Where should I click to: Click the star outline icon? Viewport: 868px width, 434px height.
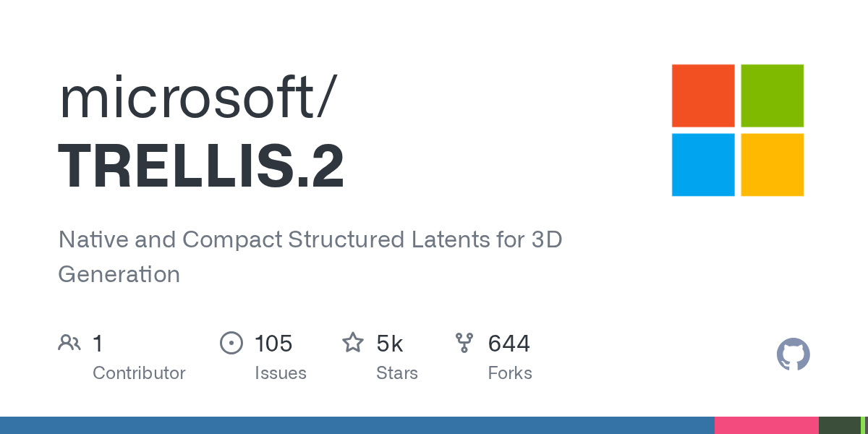(x=353, y=343)
